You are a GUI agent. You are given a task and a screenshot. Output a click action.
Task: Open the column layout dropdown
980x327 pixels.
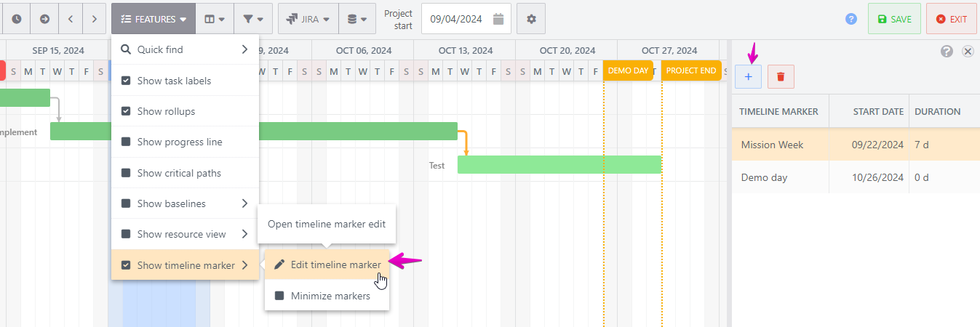(215, 19)
